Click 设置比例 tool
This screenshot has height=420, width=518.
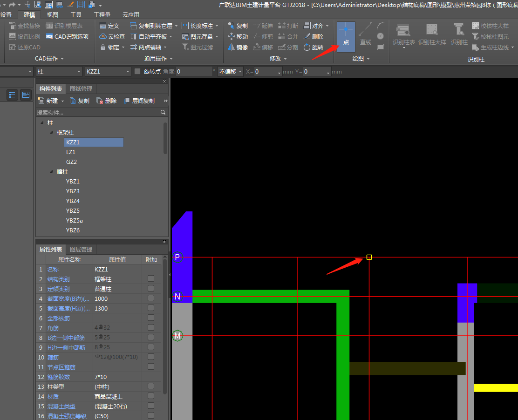[x=24, y=37]
